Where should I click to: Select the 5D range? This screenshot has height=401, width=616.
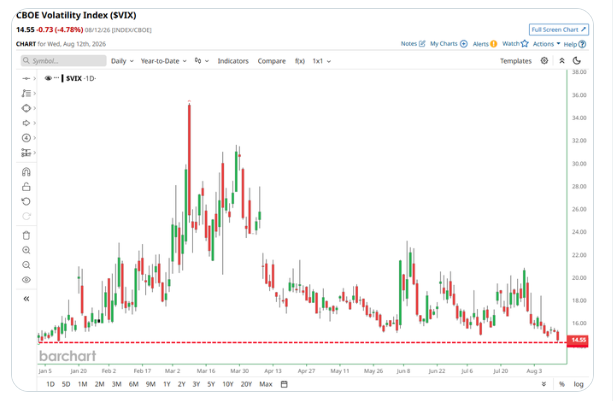[66, 384]
